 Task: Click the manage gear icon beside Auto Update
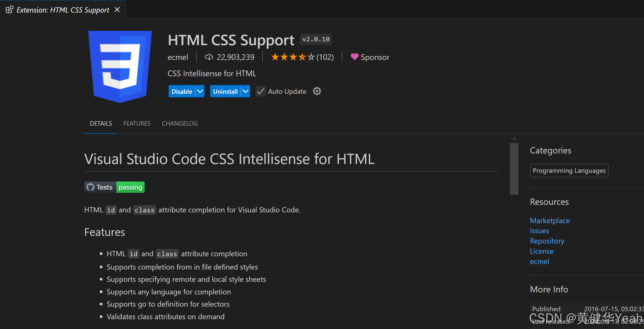[x=317, y=91]
